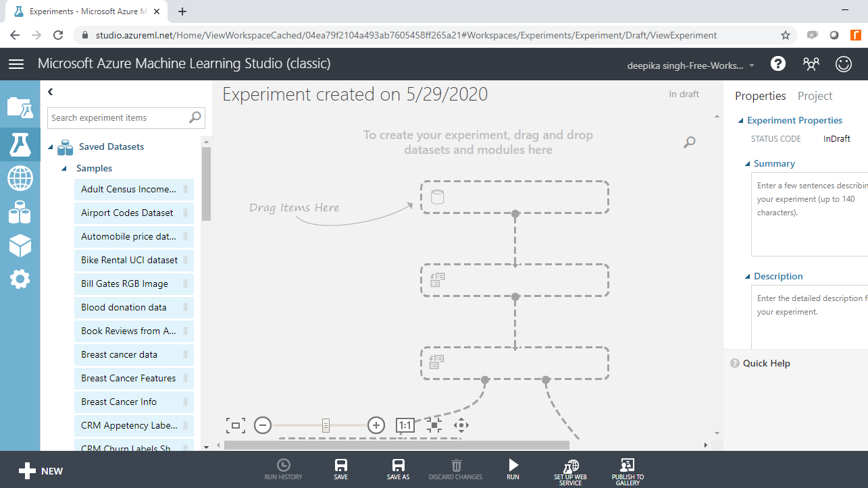This screenshot has width=868, height=488.
Task: Select Bill Gates RGB Image
Action: coord(134,284)
